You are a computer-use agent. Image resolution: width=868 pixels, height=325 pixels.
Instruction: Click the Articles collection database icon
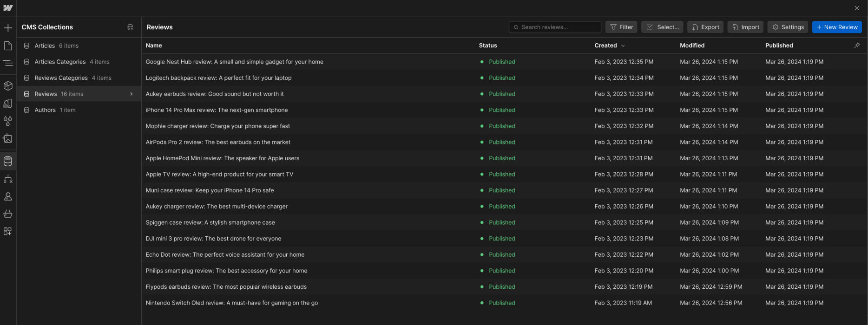(26, 45)
